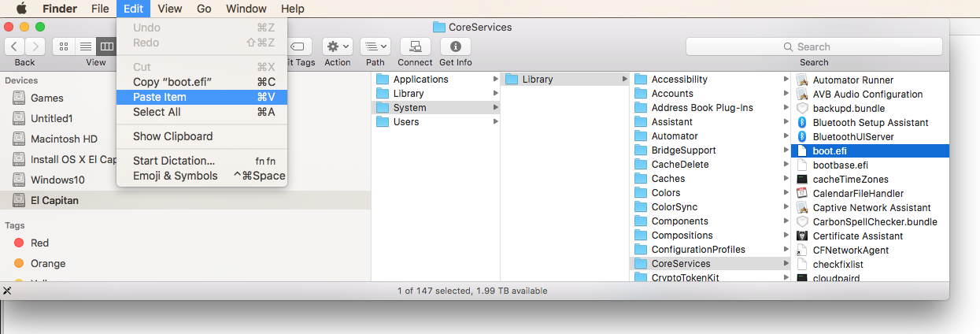Select BluetoothUIServer icon

point(802,136)
